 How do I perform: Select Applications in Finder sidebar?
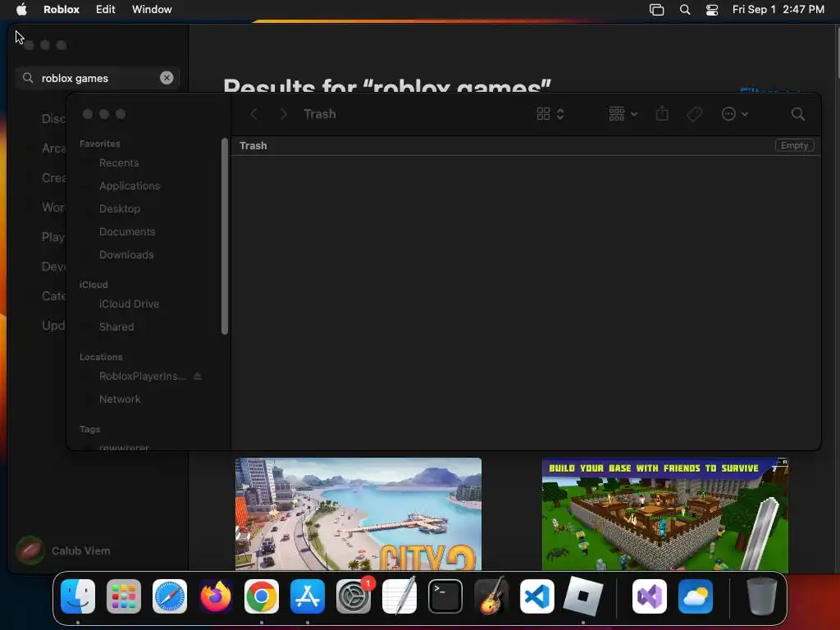130,186
